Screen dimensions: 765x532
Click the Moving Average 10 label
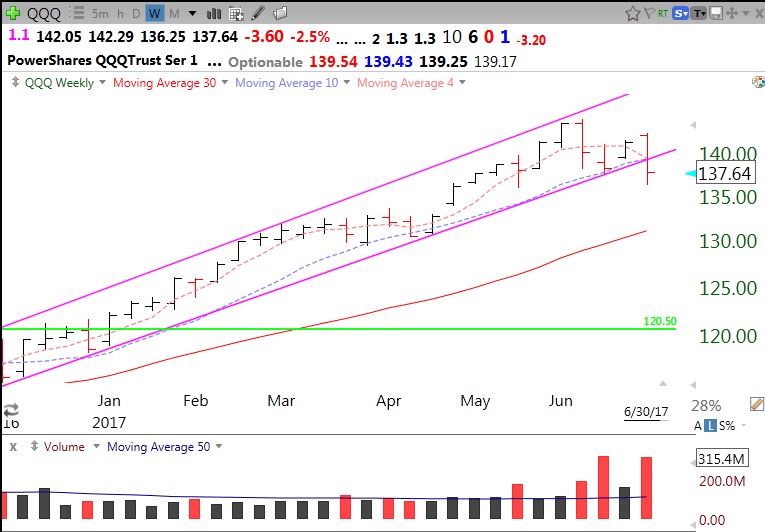coord(286,82)
